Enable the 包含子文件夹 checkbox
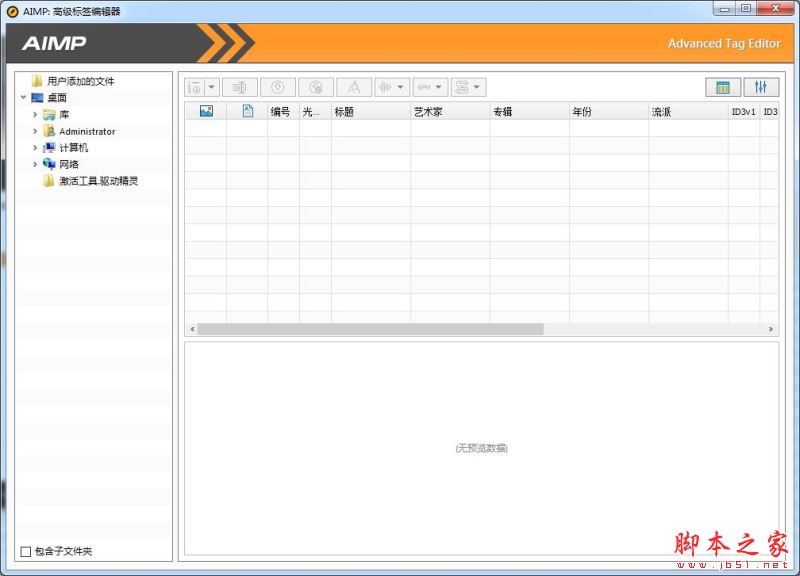This screenshot has width=800, height=576. [x=26, y=552]
